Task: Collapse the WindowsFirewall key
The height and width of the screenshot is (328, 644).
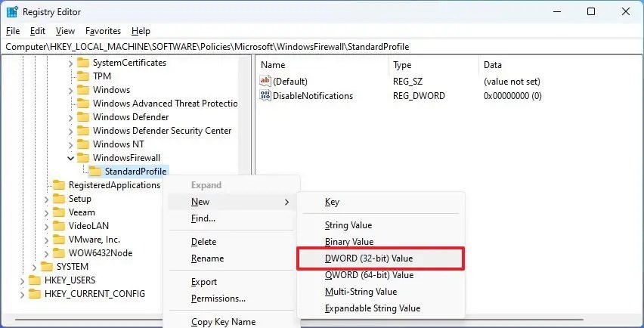Action: [70, 158]
